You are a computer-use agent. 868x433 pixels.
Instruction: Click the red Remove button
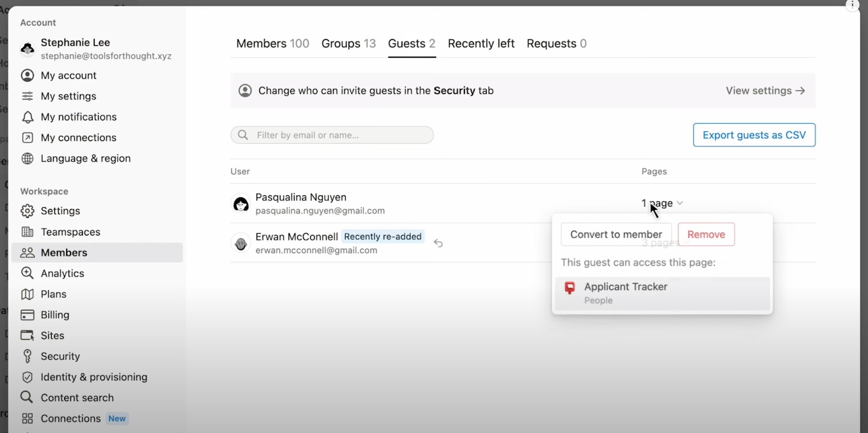pos(706,234)
